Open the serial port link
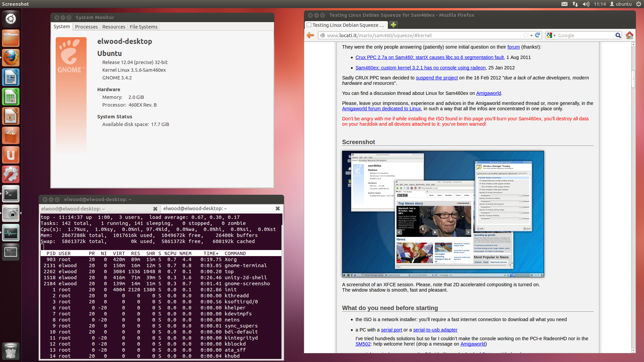The width and height of the screenshot is (644, 362). coord(391,330)
